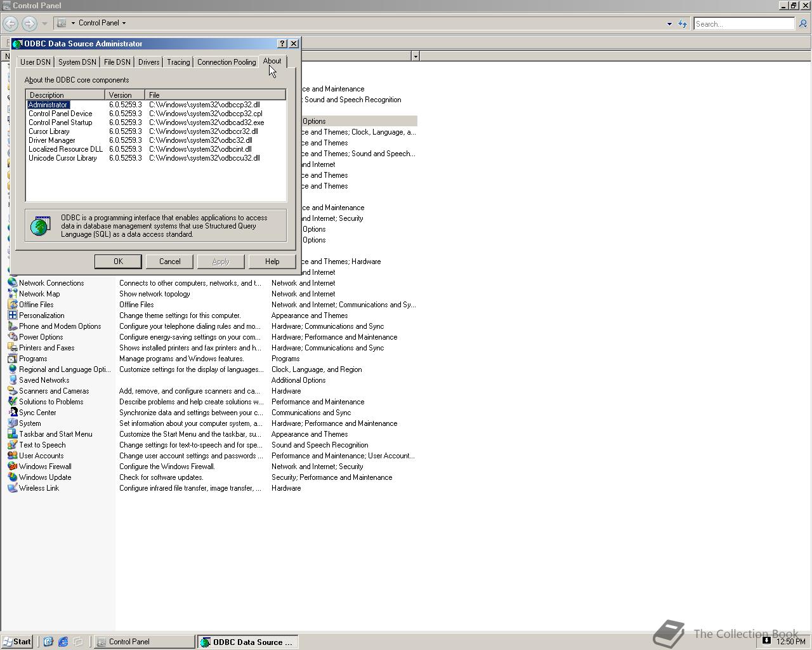This screenshot has width=812, height=650.
Task: Select the Unicode Cursor Library row
Action: pyautogui.click(x=155, y=158)
